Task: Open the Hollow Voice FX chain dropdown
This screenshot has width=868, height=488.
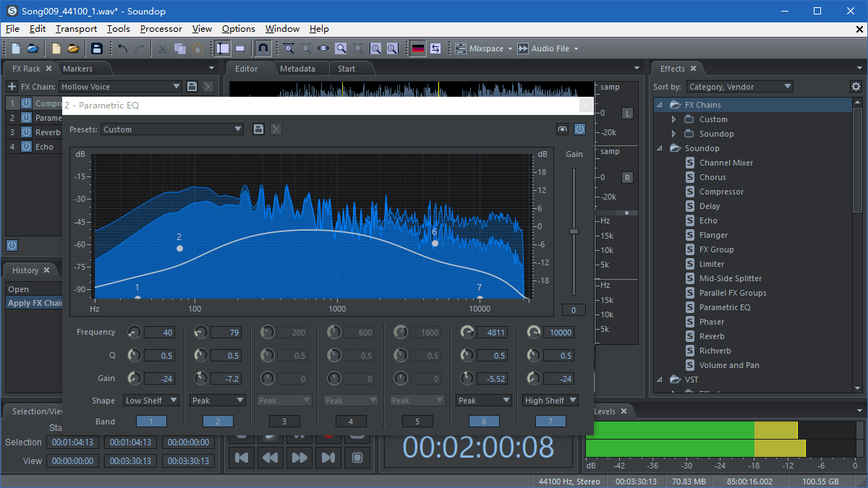Action: 176,85
